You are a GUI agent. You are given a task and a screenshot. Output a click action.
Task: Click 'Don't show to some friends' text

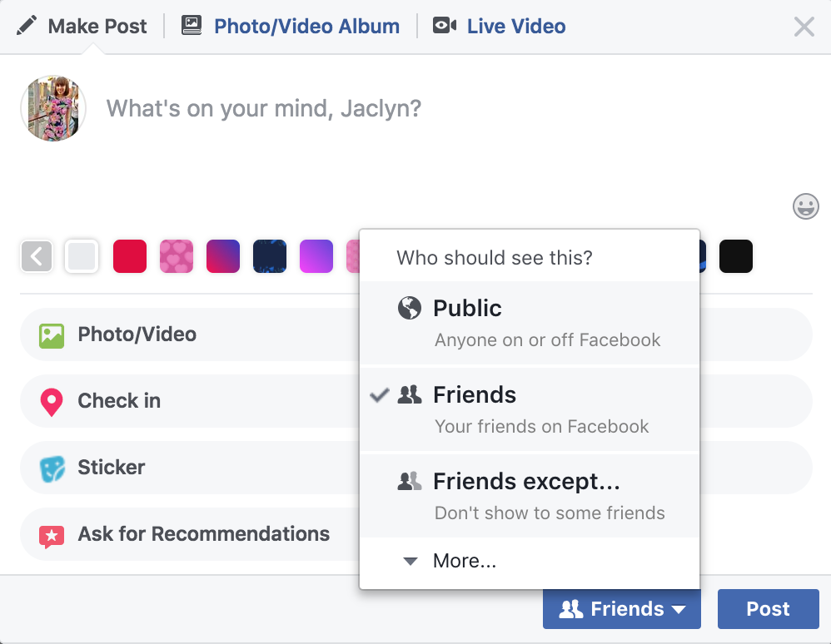tap(550, 513)
